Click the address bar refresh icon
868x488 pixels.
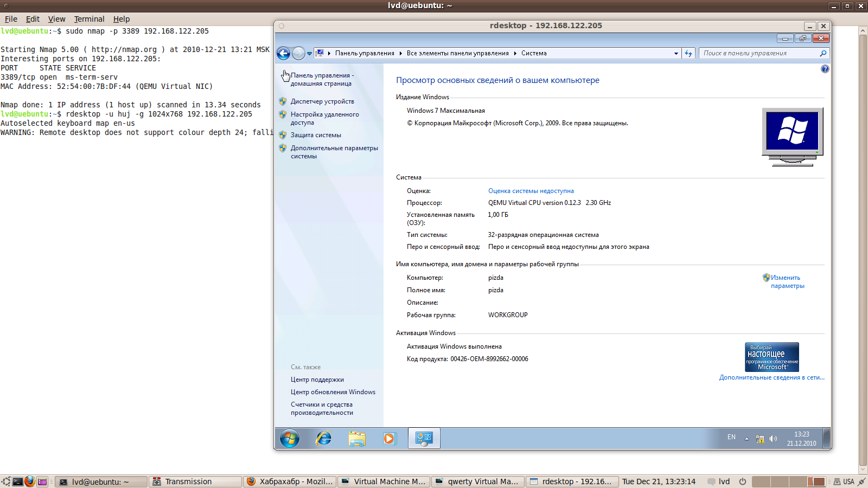point(688,53)
